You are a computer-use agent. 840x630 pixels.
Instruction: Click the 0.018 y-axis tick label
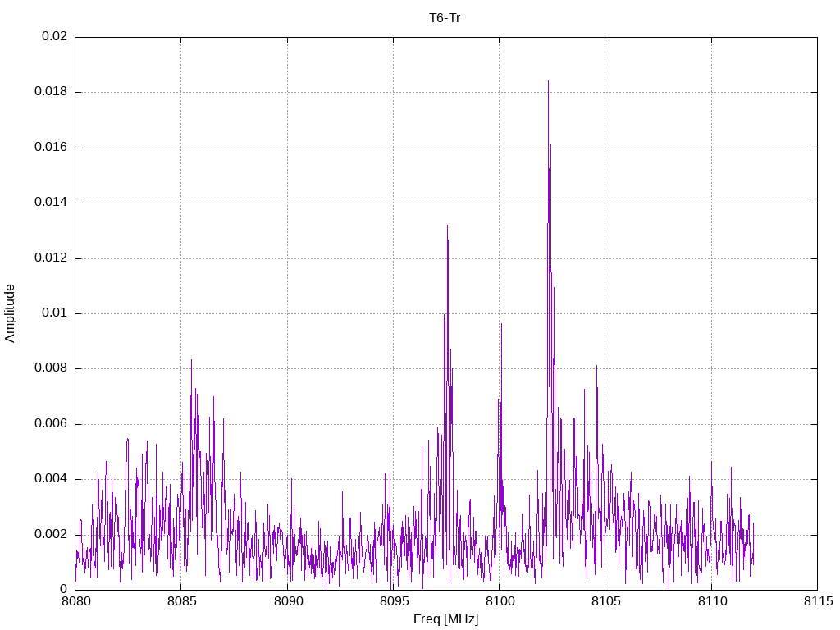pyautogui.click(x=51, y=91)
